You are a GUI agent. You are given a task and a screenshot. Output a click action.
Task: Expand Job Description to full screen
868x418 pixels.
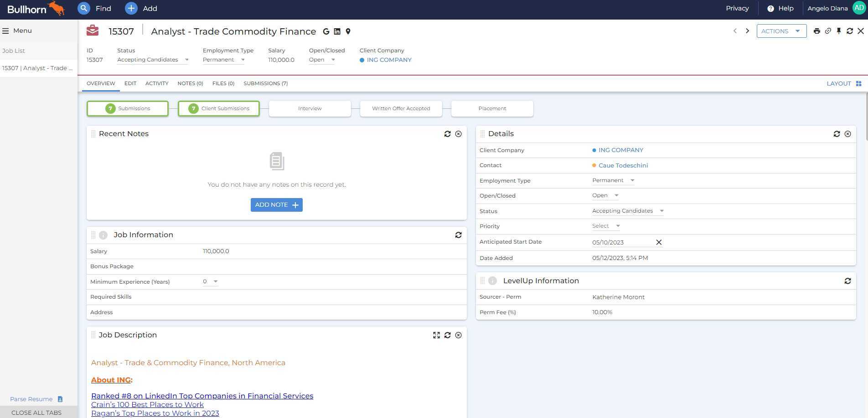pyautogui.click(x=436, y=335)
